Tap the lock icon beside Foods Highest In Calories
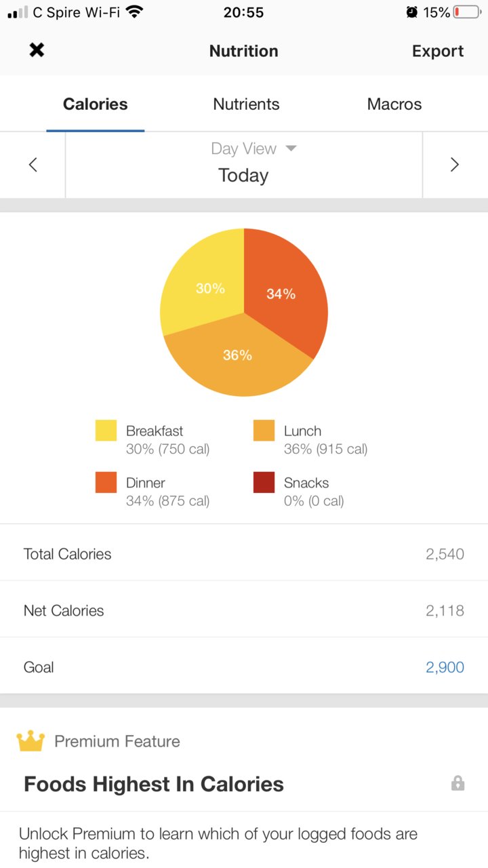 coord(458,784)
